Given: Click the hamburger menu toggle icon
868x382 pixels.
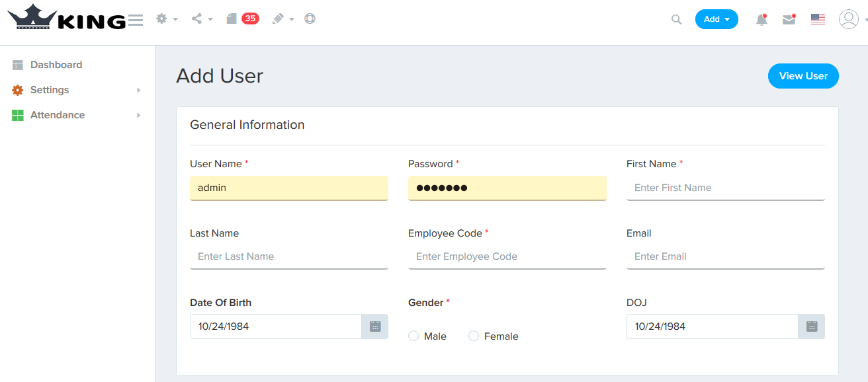Looking at the screenshot, I should point(136,20).
